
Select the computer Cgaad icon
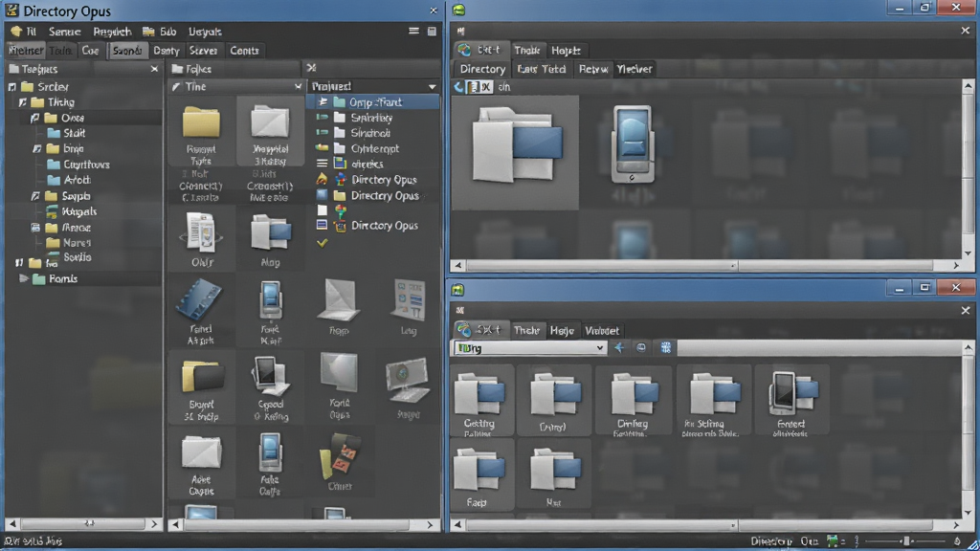[x=269, y=376]
